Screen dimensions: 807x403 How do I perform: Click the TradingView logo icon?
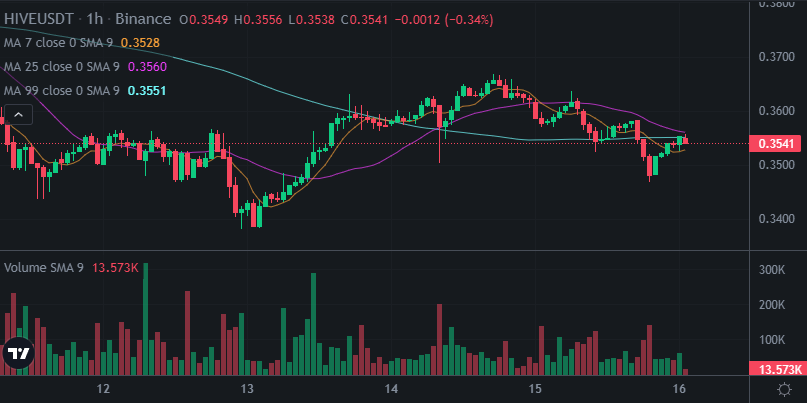point(18,353)
